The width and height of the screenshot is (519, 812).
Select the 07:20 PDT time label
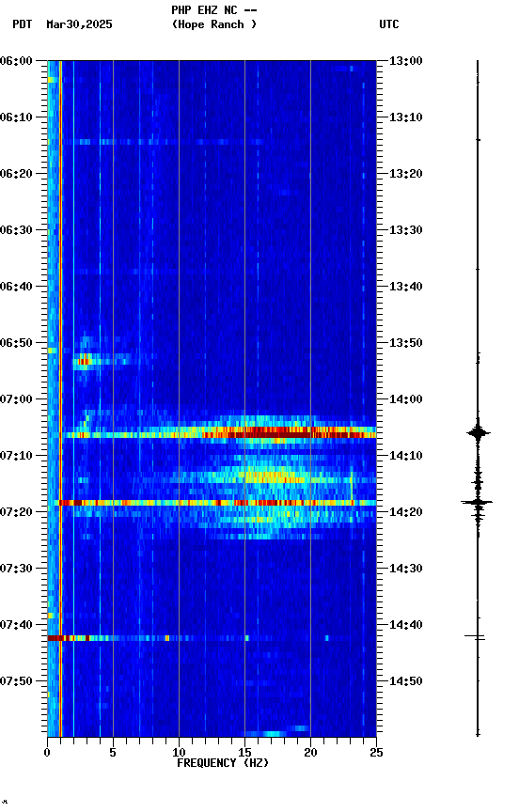pyautogui.click(x=16, y=513)
